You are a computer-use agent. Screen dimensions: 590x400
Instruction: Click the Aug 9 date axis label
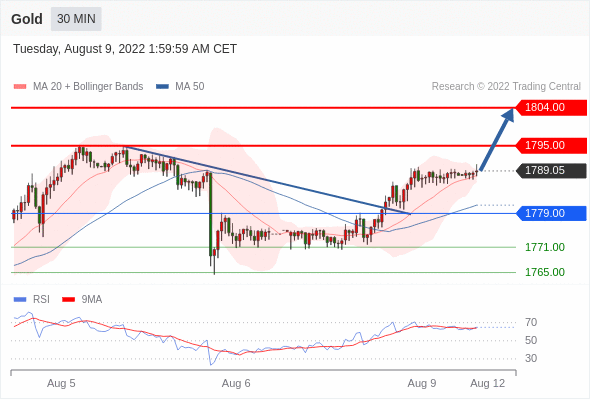pos(422,383)
